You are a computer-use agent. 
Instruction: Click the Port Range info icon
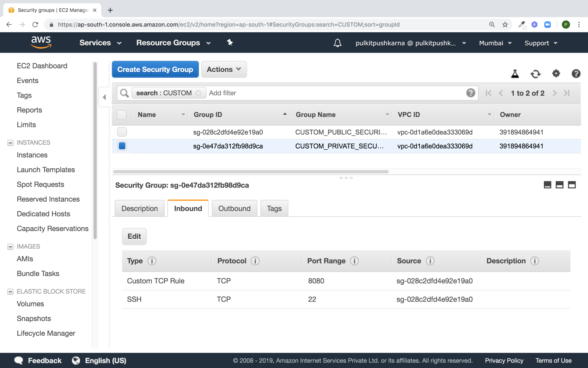point(354,261)
